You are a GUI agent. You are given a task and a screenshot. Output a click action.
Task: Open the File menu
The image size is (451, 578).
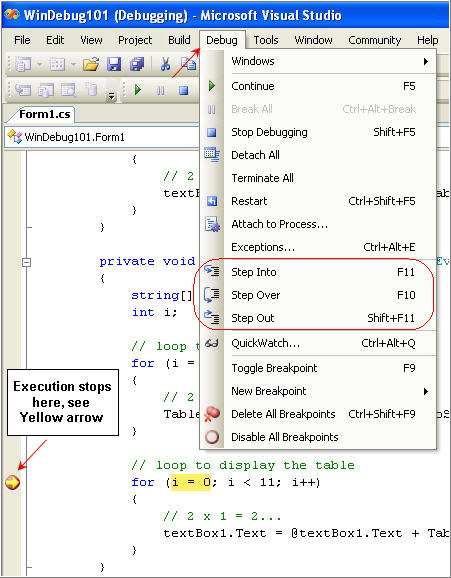(22, 40)
